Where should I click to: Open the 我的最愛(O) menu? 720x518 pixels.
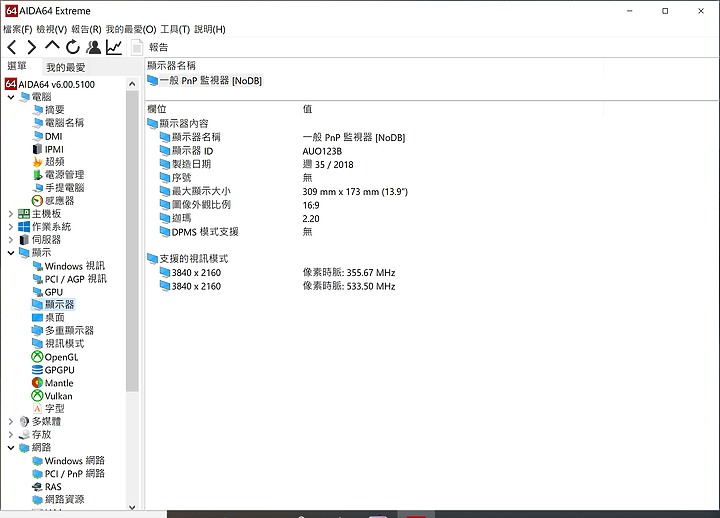pyautogui.click(x=131, y=29)
